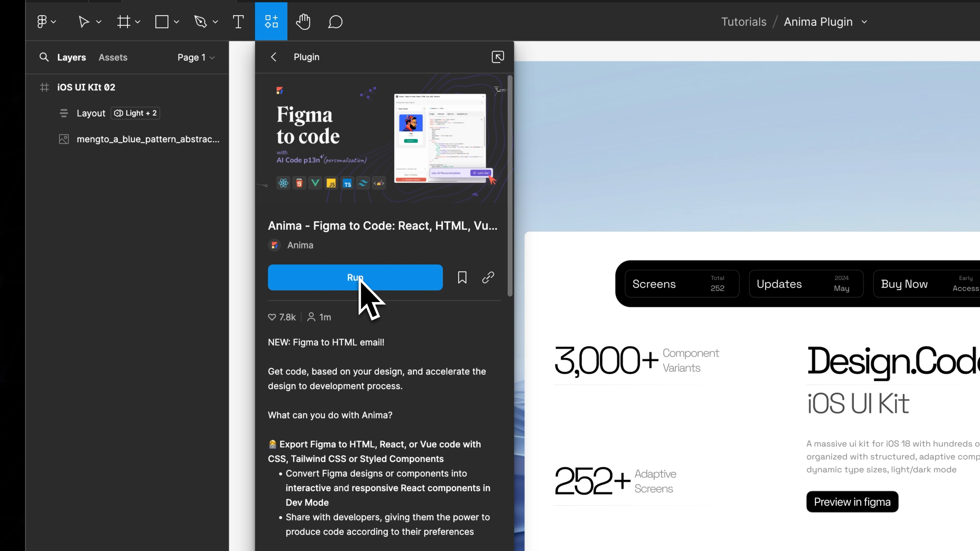Click the Screens Total 252 card
Screen dimensions: 980x551
pos(682,284)
